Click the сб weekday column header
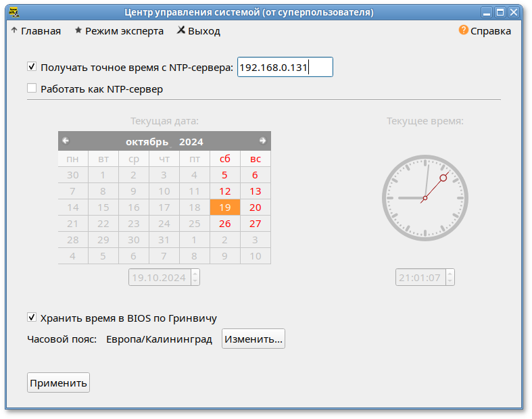 (x=225, y=158)
